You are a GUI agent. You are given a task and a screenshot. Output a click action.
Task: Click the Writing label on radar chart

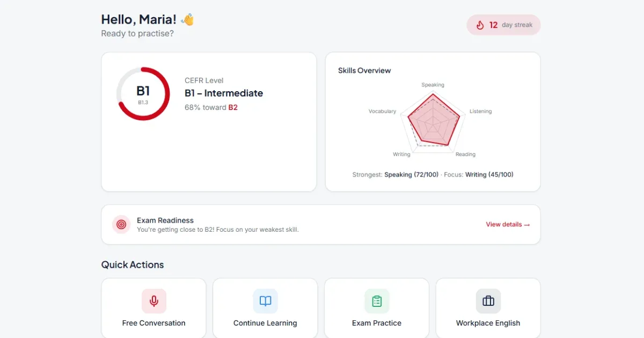(x=401, y=154)
